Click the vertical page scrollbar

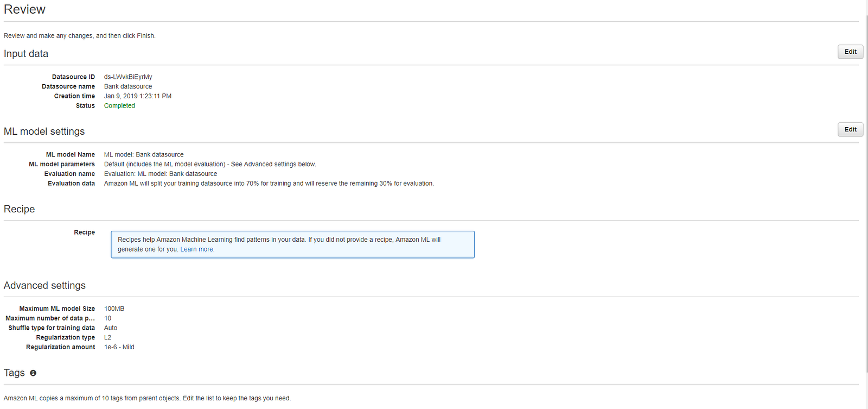click(866, 190)
